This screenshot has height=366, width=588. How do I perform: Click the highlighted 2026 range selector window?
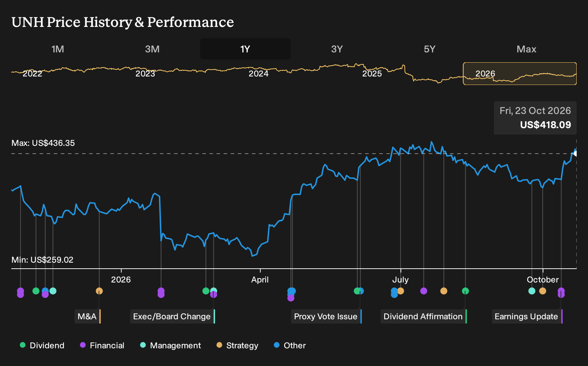520,74
